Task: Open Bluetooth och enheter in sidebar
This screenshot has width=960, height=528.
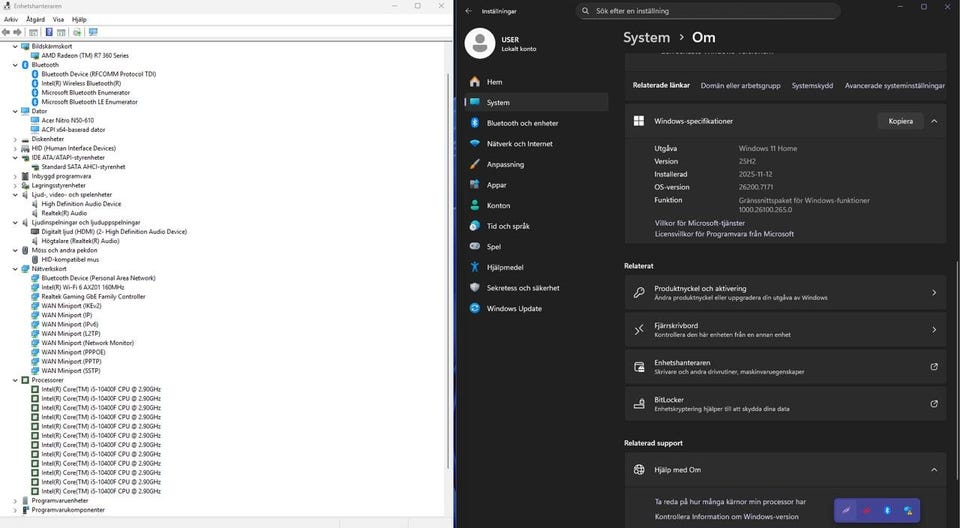Action: 522,123
